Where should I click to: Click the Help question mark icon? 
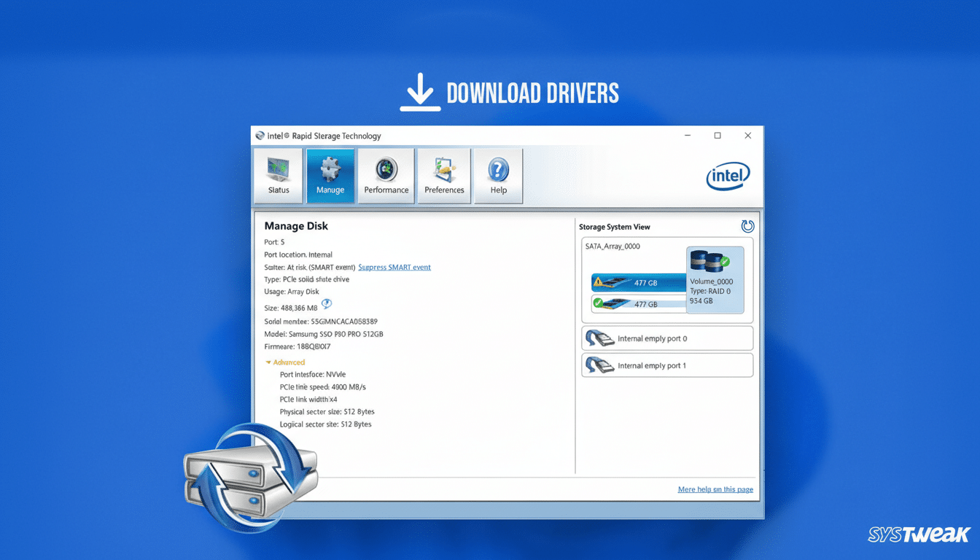point(498,175)
